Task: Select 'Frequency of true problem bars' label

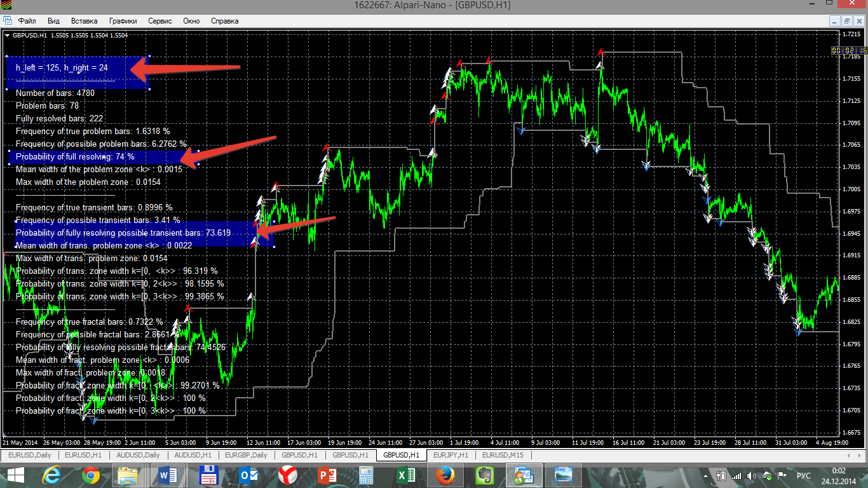Action: (x=93, y=131)
